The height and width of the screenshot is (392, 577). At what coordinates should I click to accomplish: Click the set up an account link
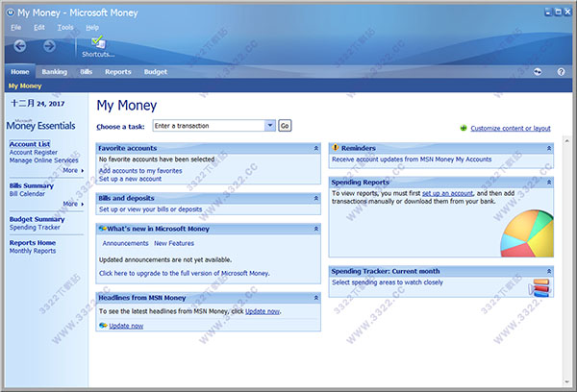447,193
